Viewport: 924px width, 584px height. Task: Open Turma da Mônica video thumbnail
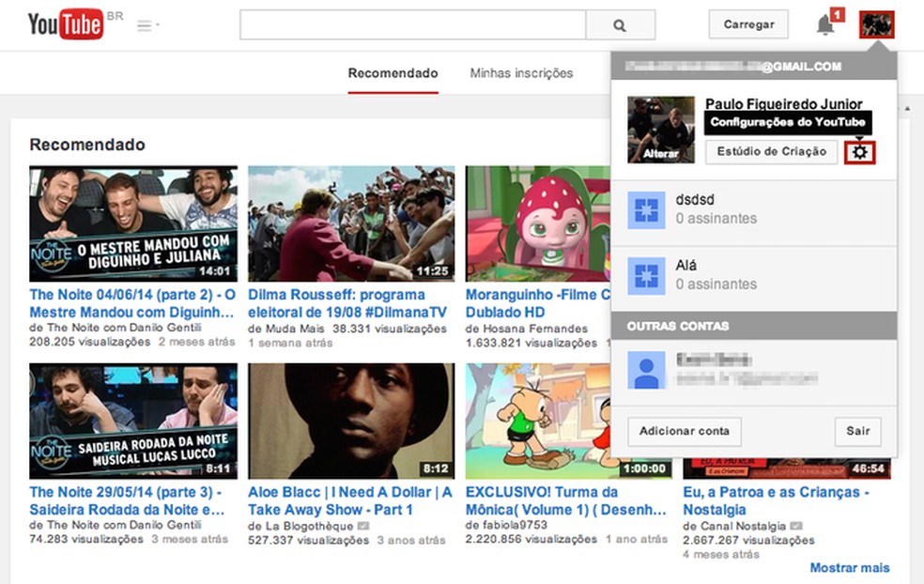click(x=538, y=422)
